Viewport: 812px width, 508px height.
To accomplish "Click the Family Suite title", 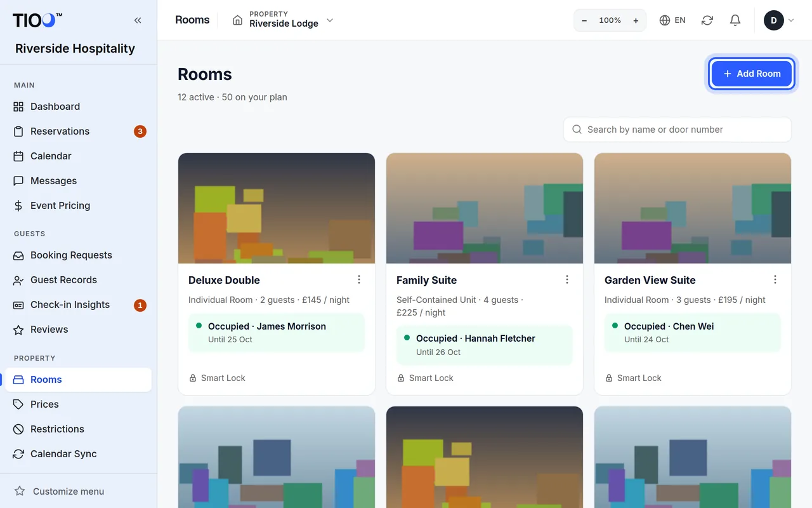I will click(426, 280).
